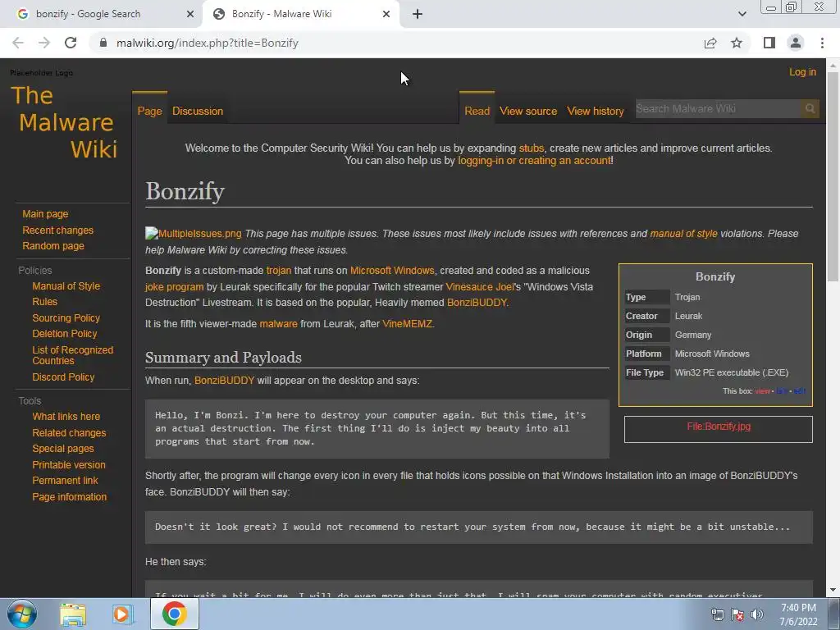Expand the tab search chevron
The image size is (840, 630).
[742, 14]
